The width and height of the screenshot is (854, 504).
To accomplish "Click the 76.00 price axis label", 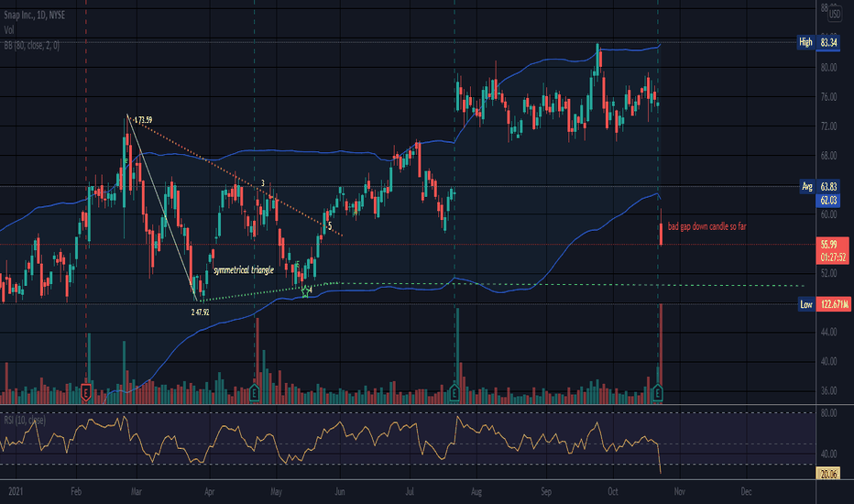I will 828,97.
